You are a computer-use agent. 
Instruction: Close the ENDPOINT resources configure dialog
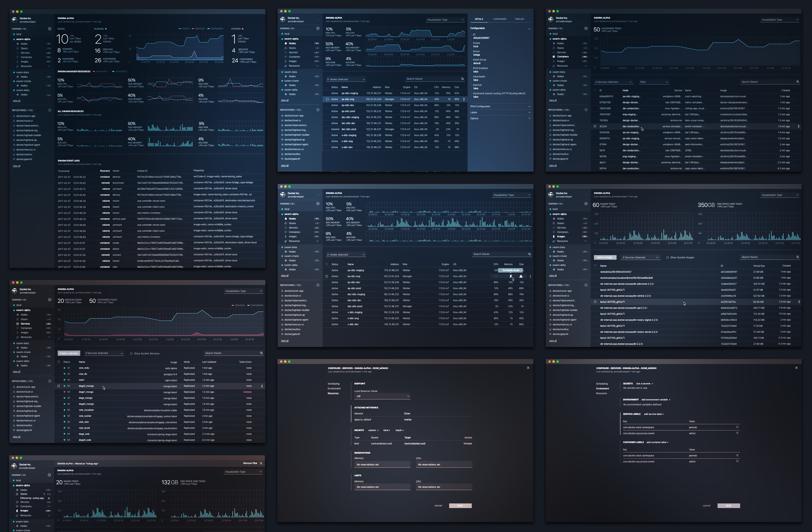(528, 368)
